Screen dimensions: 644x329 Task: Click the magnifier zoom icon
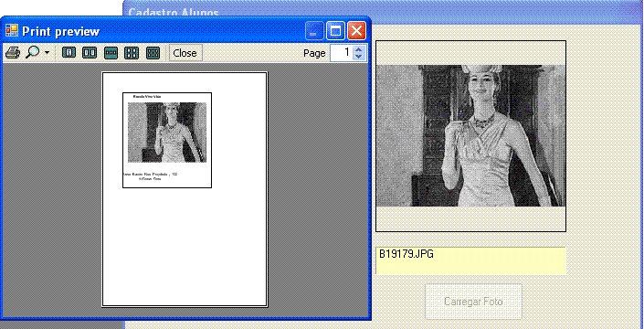coord(33,53)
